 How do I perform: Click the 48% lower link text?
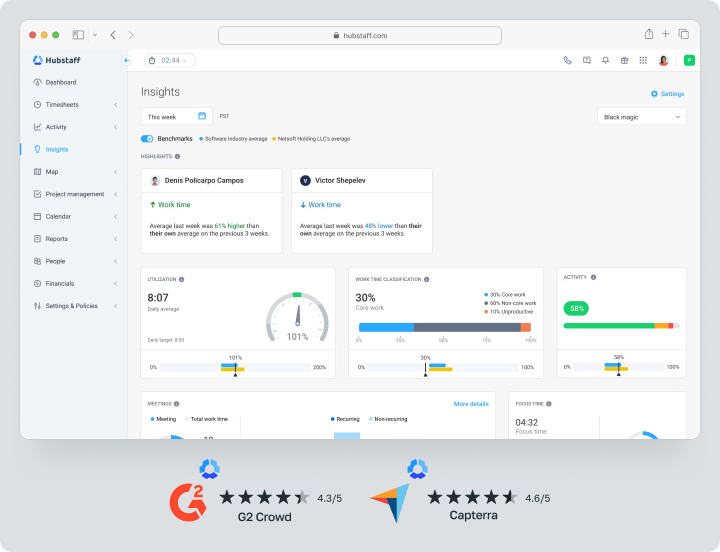(379, 226)
